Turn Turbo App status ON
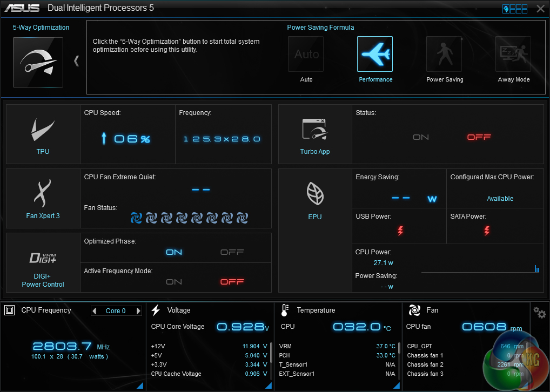Viewport: 550px width, 392px height. coord(421,137)
